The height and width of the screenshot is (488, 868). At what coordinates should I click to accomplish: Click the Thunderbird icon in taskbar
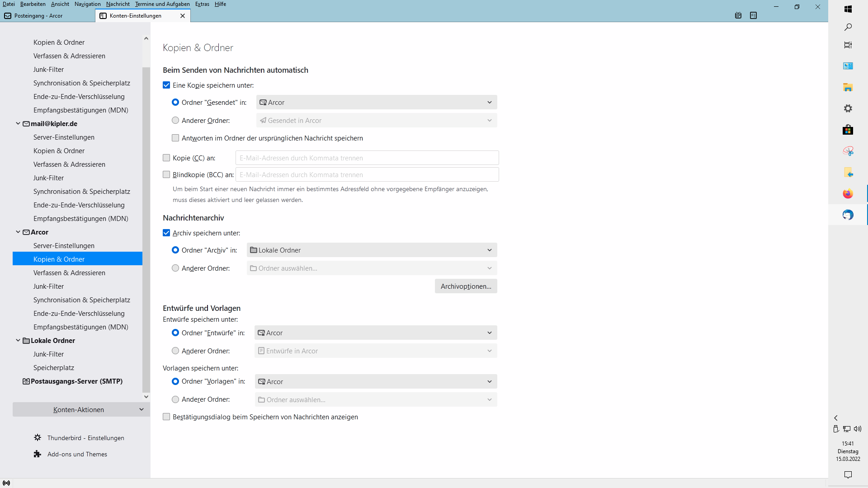coord(848,215)
